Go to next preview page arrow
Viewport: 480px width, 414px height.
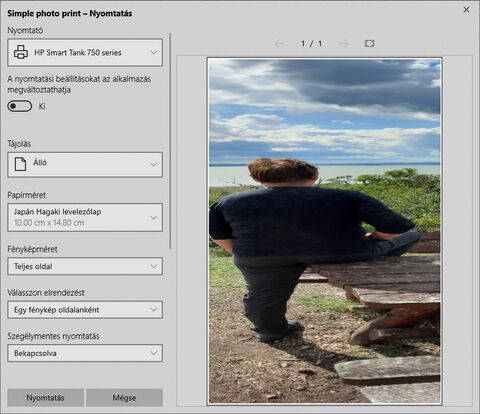(x=343, y=43)
